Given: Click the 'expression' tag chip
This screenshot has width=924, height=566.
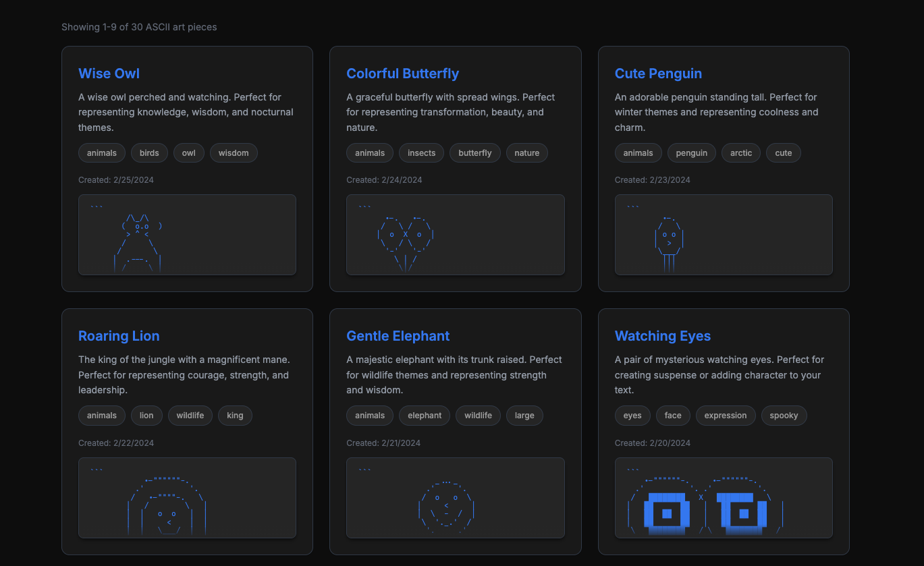Looking at the screenshot, I should (726, 416).
